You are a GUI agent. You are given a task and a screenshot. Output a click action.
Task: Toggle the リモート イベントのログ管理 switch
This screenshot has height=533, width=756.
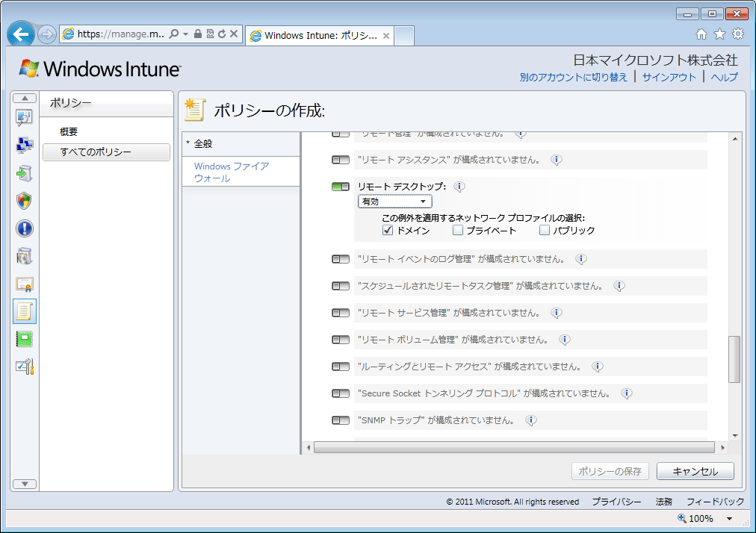click(341, 259)
